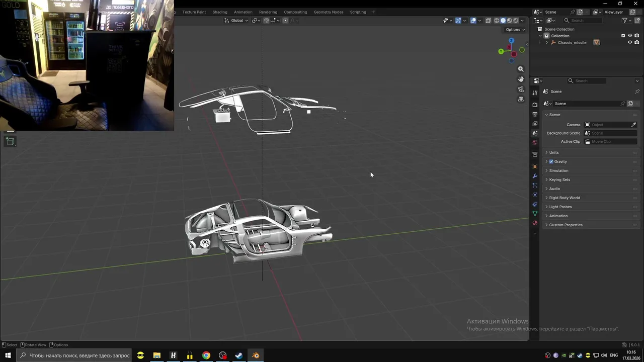Open the Modifiers properties tab

pyautogui.click(x=535, y=176)
